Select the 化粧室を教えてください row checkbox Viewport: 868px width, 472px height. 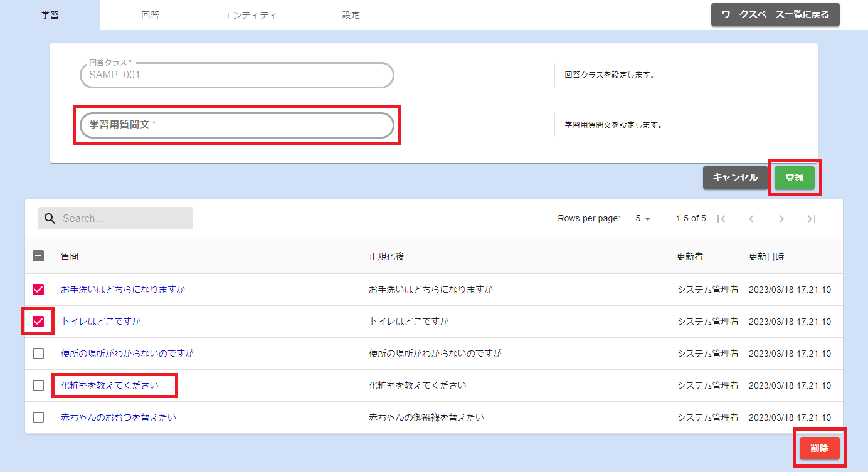[x=38, y=385]
